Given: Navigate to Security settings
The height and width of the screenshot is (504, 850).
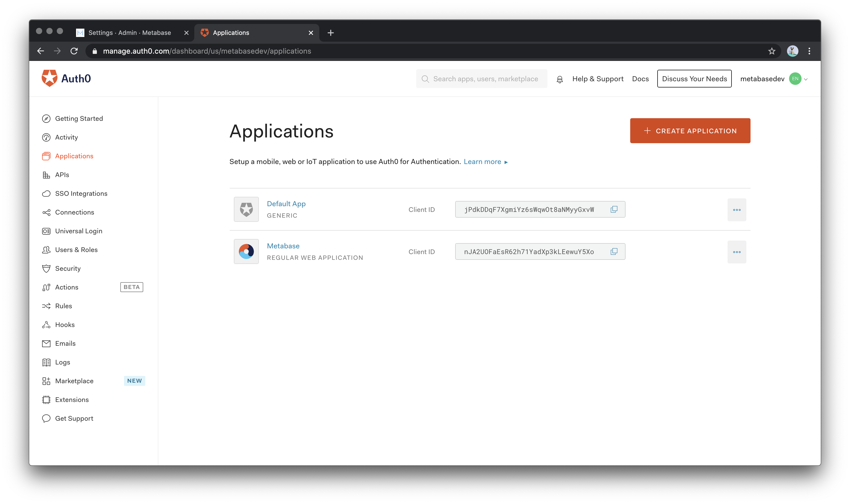Looking at the screenshot, I should click(x=68, y=268).
